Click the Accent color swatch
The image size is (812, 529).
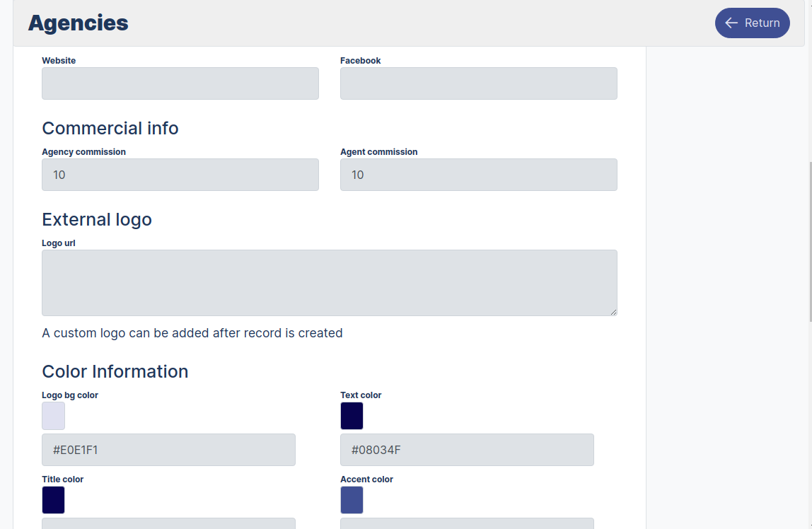(352, 500)
